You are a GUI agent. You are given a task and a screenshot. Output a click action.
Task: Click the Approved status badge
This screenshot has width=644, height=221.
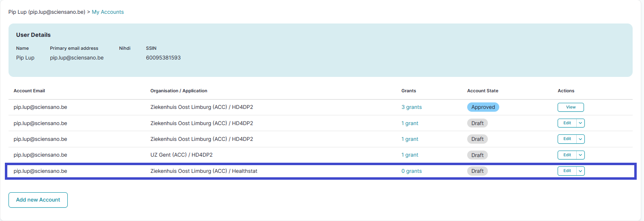point(483,107)
